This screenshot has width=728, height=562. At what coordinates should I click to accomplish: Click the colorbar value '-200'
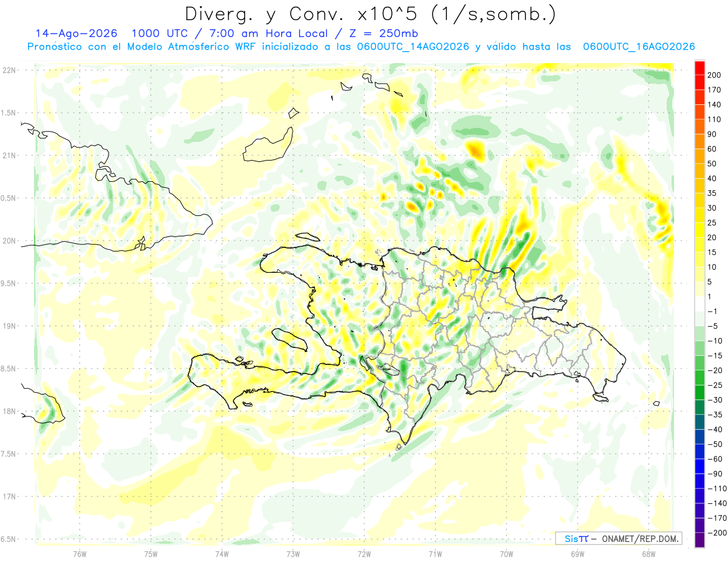(716, 533)
